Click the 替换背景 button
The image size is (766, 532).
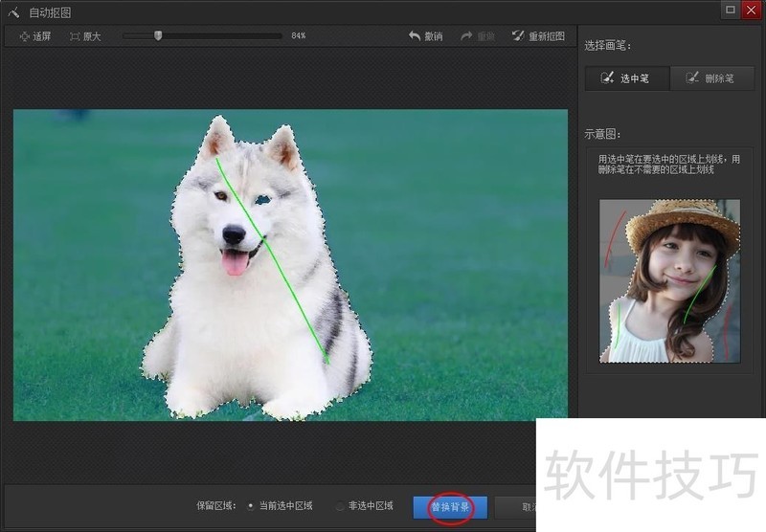pyautogui.click(x=450, y=506)
